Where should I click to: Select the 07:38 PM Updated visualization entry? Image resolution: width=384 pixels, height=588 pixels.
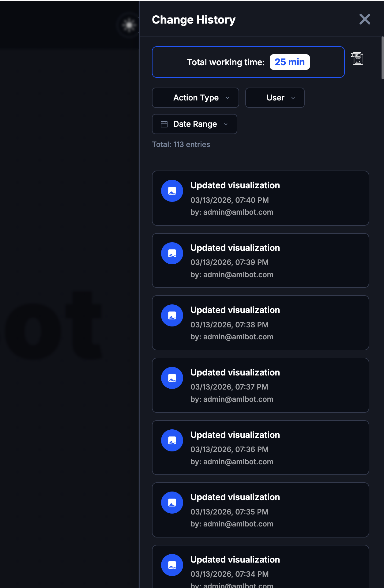pyautogui.click(x=260, y=323)
